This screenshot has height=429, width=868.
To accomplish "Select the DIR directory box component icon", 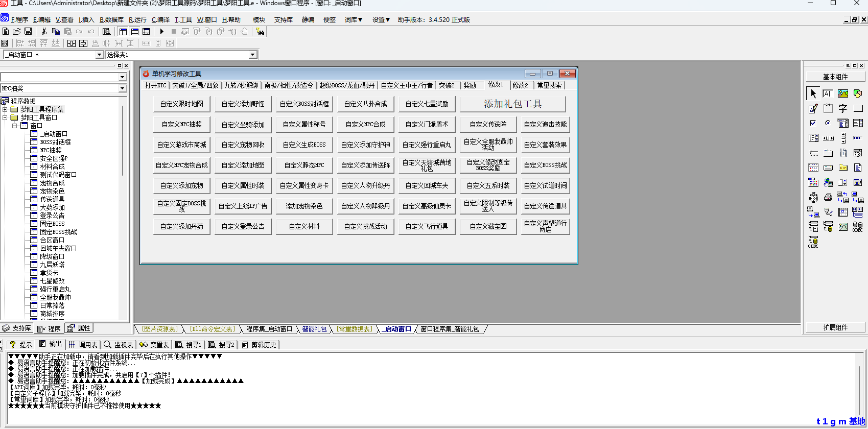I will click(x=843, y=167).
